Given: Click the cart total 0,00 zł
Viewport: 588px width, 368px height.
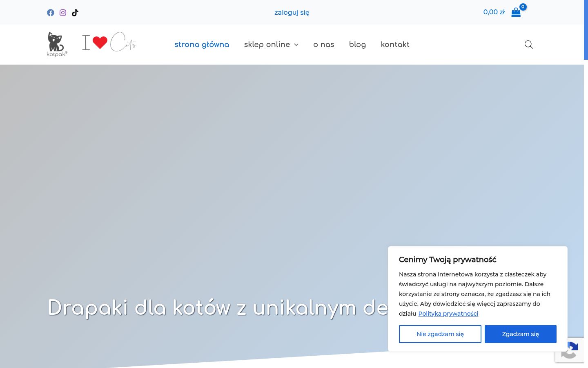Looking at the screenshot, I should click(494, 12).
